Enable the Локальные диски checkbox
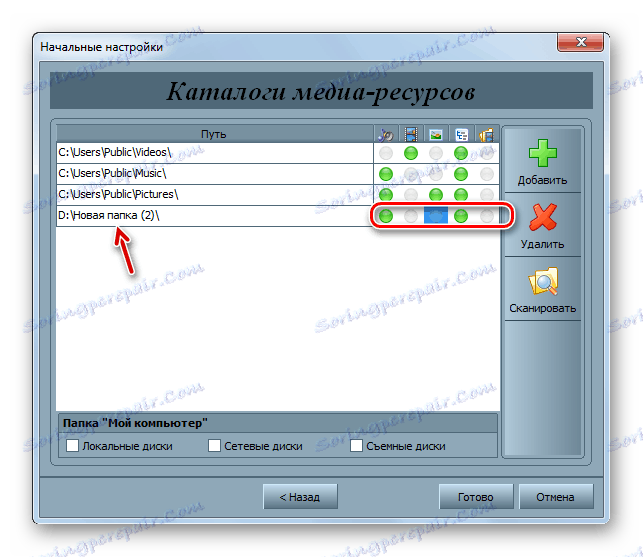643x557 pixels. tap(72, 445)
